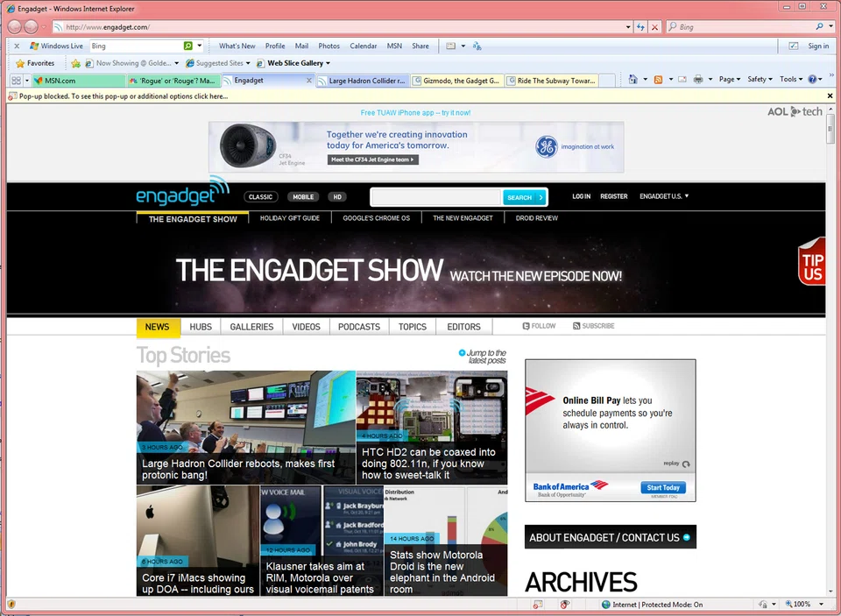Click the Read Mail envelope icon

[x=682, y=80]
